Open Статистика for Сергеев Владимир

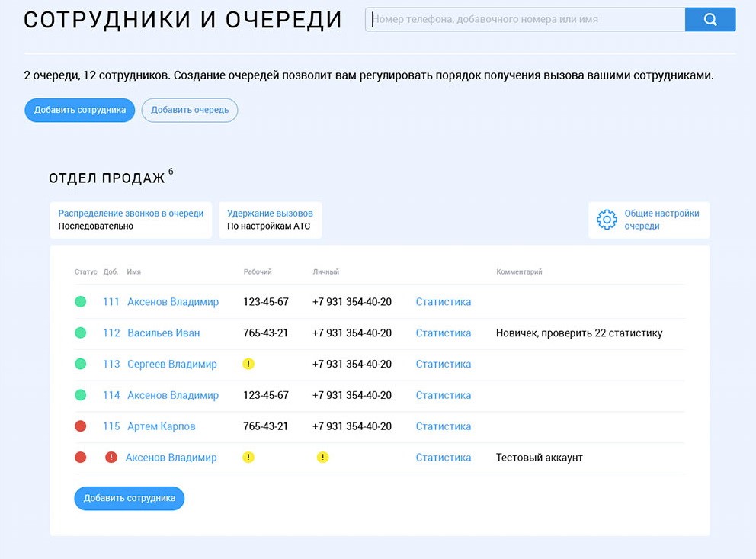click(x=443, y=364)
